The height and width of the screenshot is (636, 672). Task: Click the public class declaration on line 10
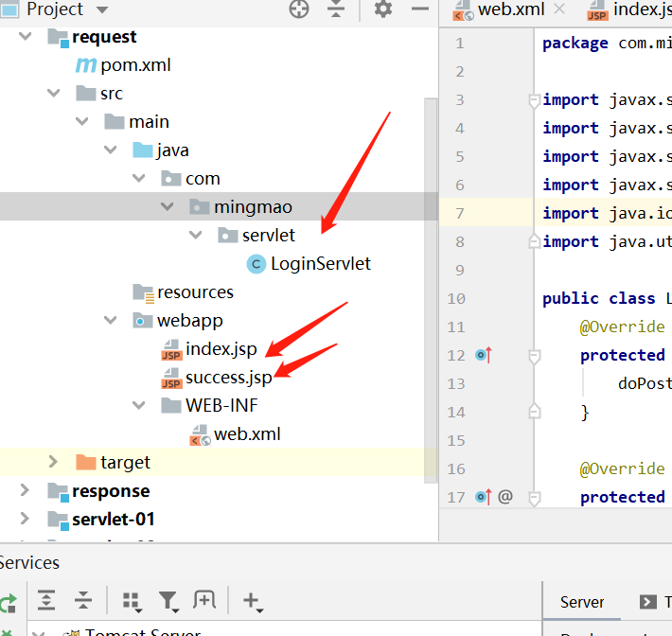point(599,298)
